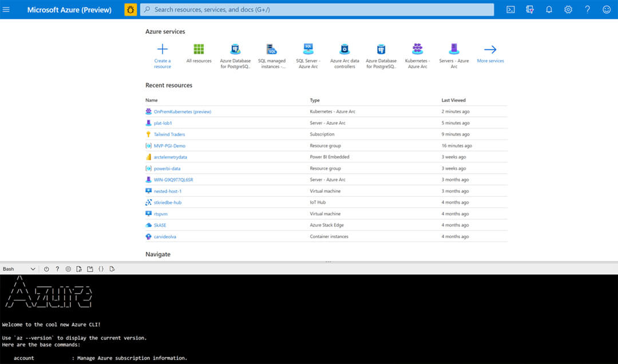Open the All resources service tile
The height and width of the screenshot is (364, 618).
(199, 54)
